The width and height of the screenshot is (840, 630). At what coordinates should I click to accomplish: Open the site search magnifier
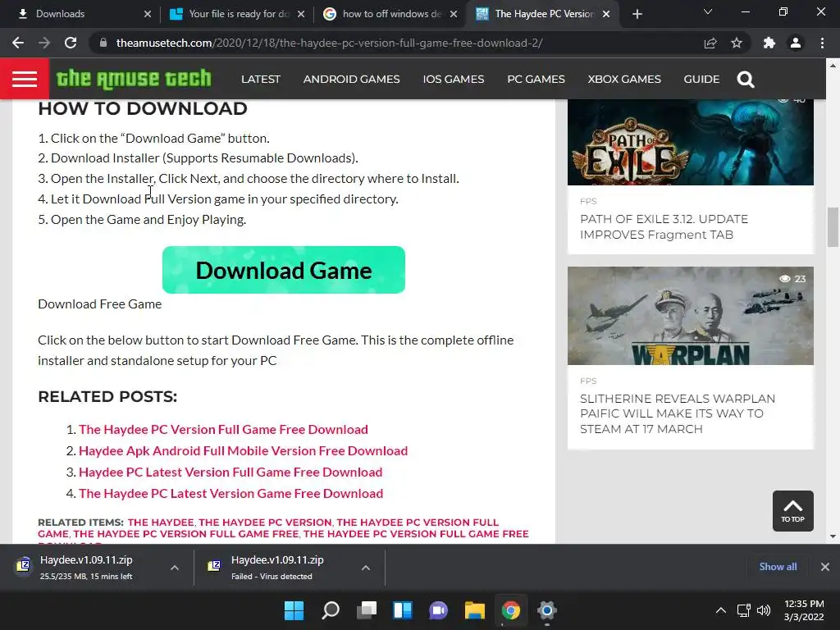pyautogui.click(x=746, y=80)
